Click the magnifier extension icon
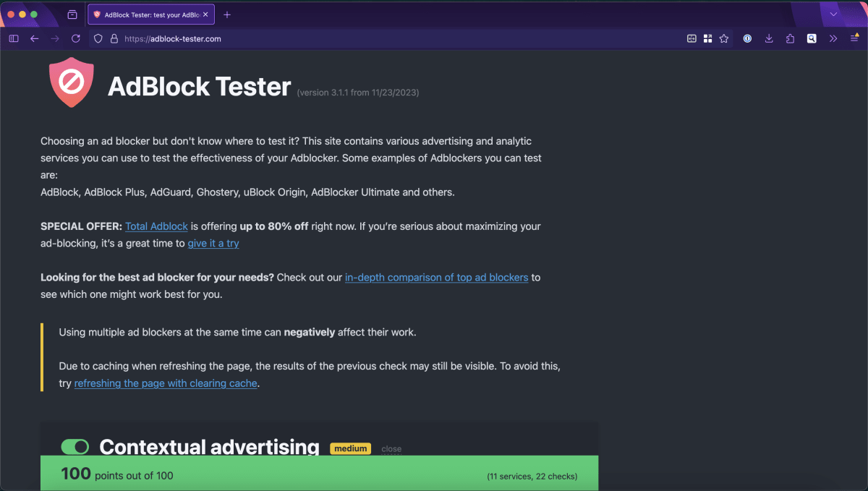The image size is (868, 491). click(812, 38)
